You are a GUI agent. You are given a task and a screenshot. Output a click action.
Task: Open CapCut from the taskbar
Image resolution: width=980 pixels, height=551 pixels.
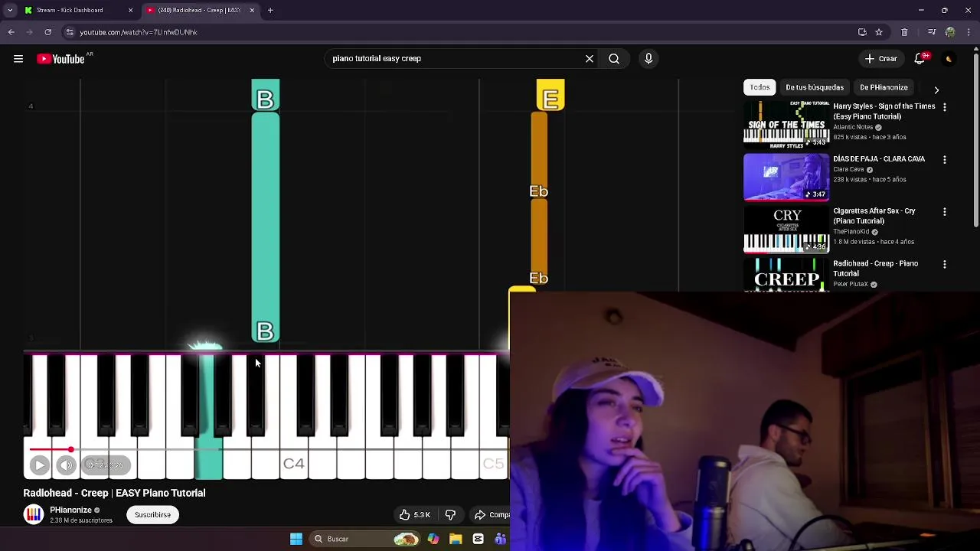tap(478, 539)
